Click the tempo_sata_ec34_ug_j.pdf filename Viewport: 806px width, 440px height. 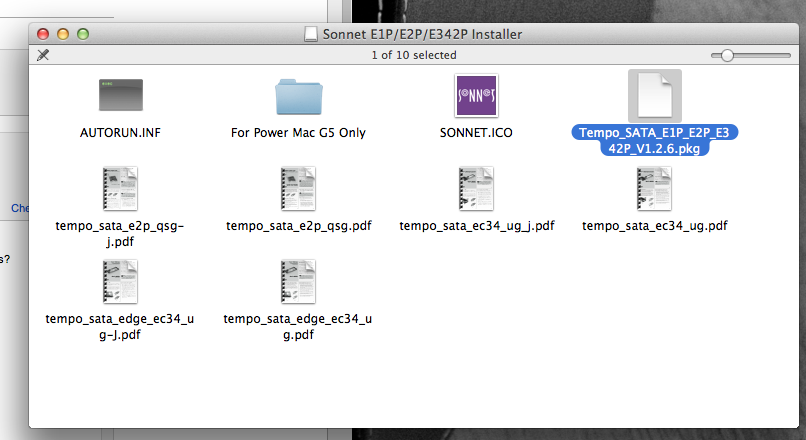477,226
